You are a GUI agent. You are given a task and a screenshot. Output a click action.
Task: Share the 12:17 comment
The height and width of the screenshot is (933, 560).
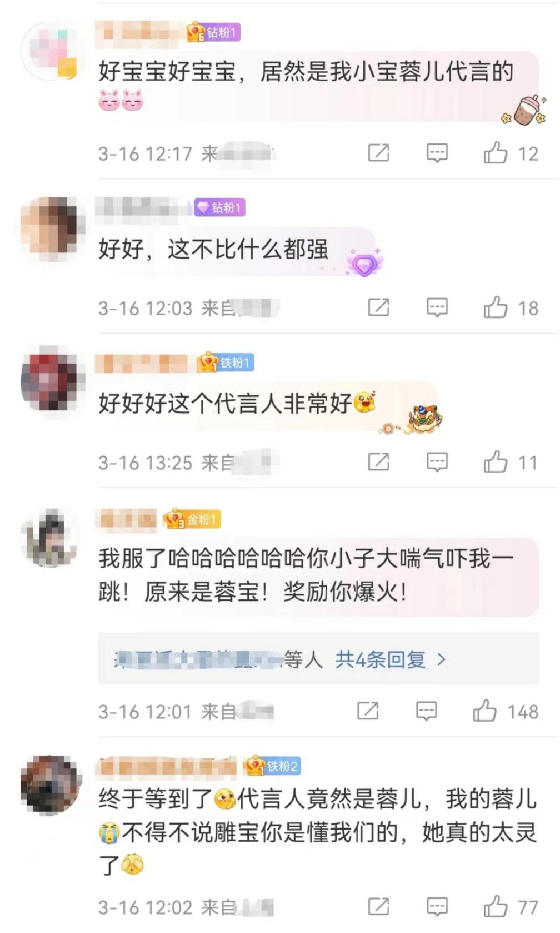pos(379,153)
